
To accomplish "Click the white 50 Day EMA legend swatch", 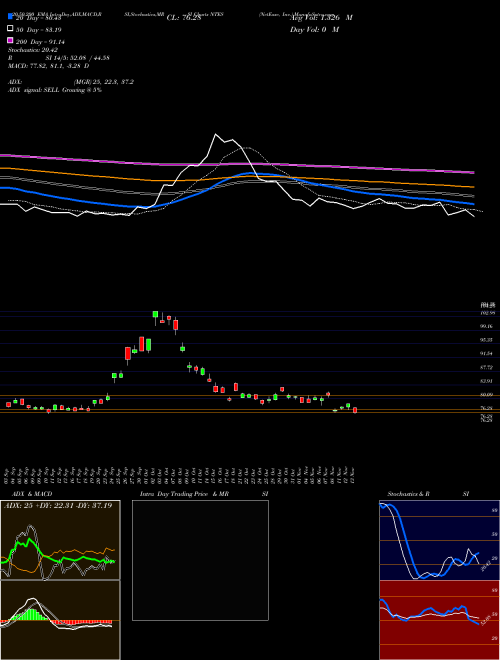I will point(10,29).
